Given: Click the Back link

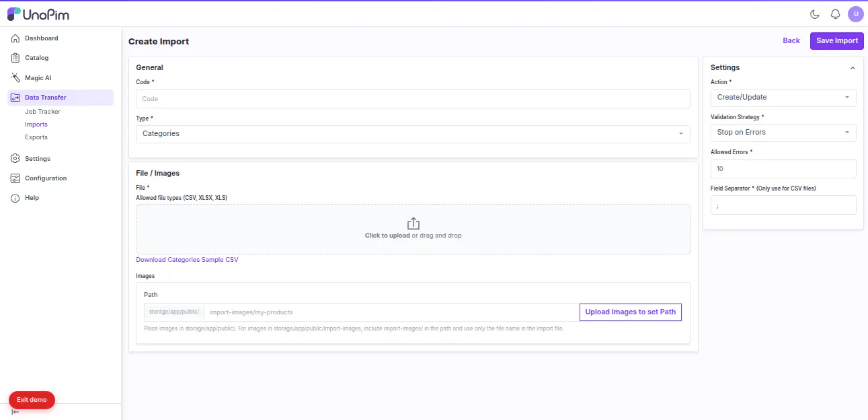Looking at the screenshot, I should tap(791, 41).
